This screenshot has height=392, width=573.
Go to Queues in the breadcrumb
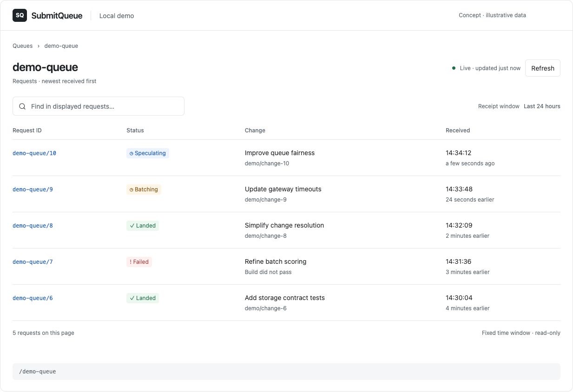(23, 46)
